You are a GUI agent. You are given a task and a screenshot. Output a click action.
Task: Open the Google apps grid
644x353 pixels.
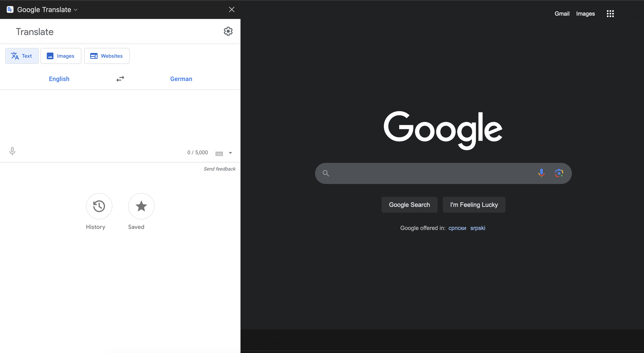click(x=610, y=14)
